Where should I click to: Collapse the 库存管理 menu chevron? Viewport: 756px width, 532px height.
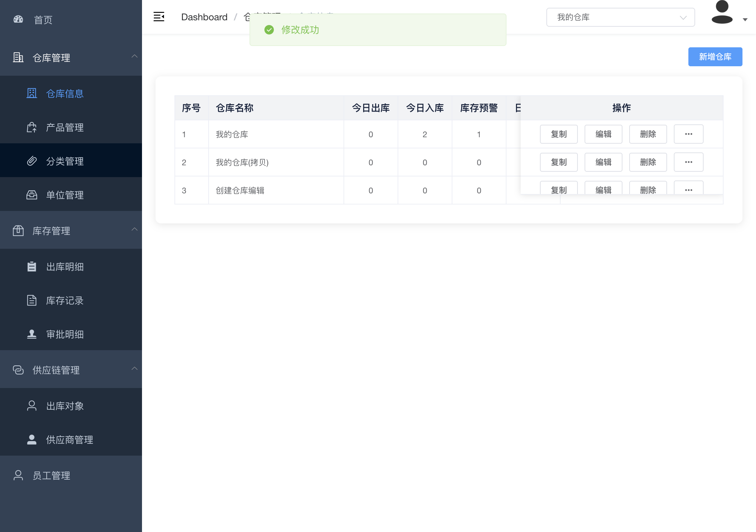point(134,229)
